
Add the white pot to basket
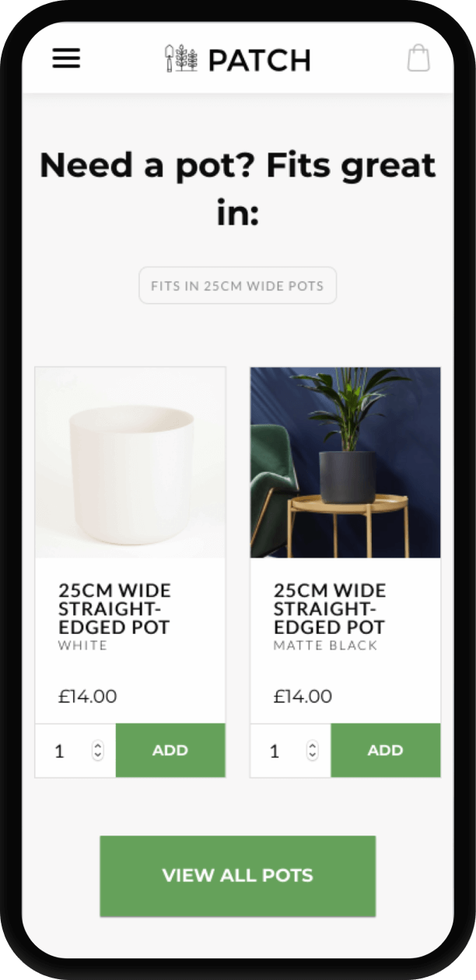click(x=170, y=751)
